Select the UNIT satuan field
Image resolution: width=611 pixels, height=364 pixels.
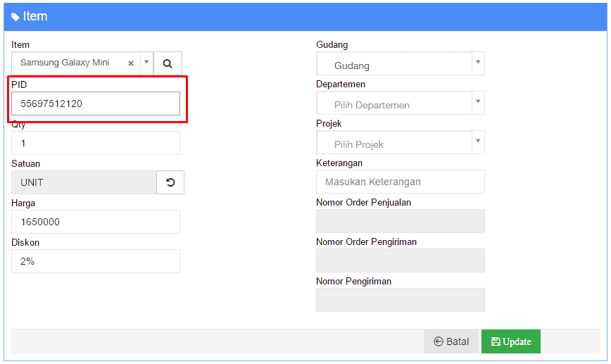pyautogui.click(x=84, y=182)
